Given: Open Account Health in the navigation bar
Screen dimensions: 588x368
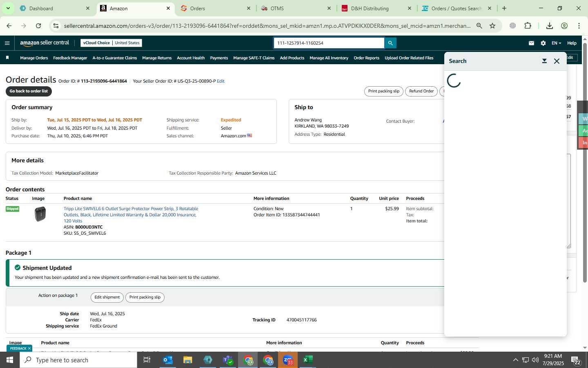Looking at the screenshot, I should point(191,58).
